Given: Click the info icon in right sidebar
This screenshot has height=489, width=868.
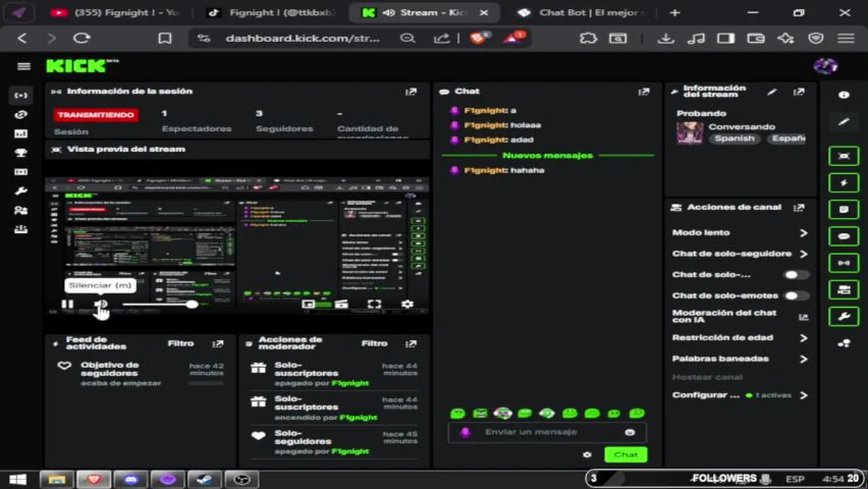Looking at the screenshot, I should [844, 96].
